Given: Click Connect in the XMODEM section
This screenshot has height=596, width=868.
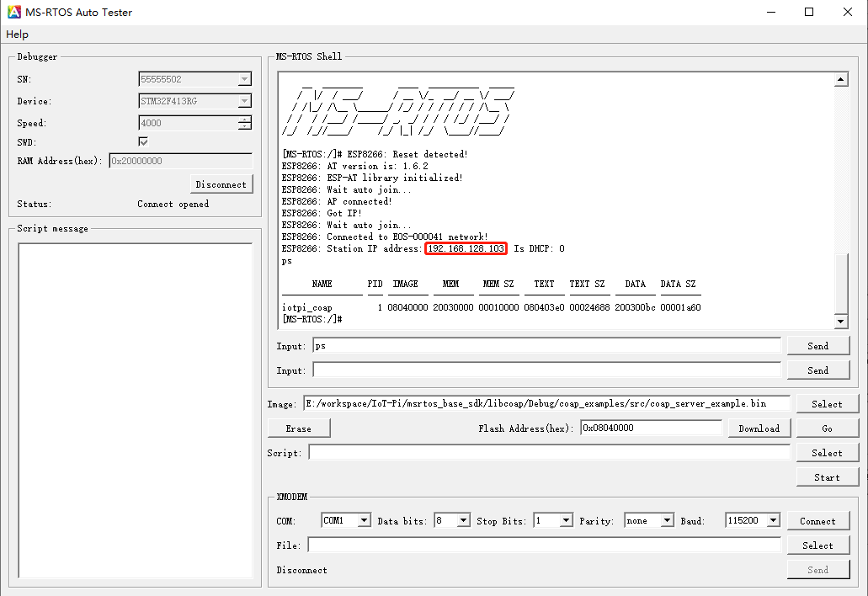Looking at the screenshot, I should point(817,521).
